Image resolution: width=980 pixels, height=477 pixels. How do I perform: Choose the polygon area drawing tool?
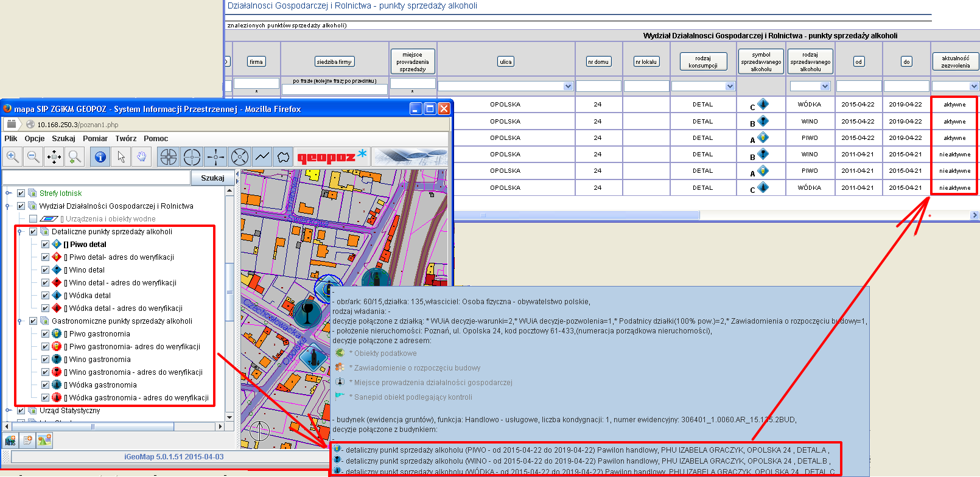point(283,157)
